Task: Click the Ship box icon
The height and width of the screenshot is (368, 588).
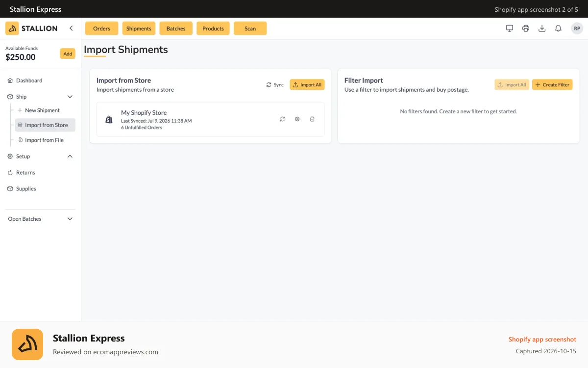Action: 10,97
